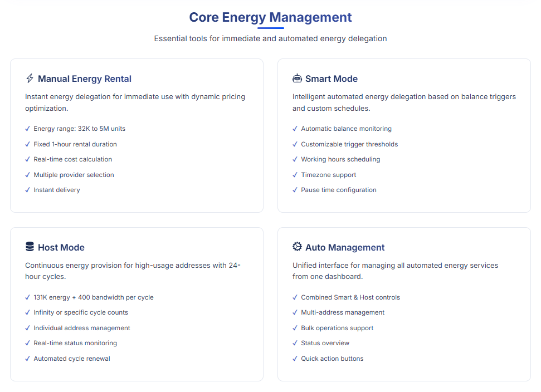Click the checkmark beside Status overview

tap(295, 343)
